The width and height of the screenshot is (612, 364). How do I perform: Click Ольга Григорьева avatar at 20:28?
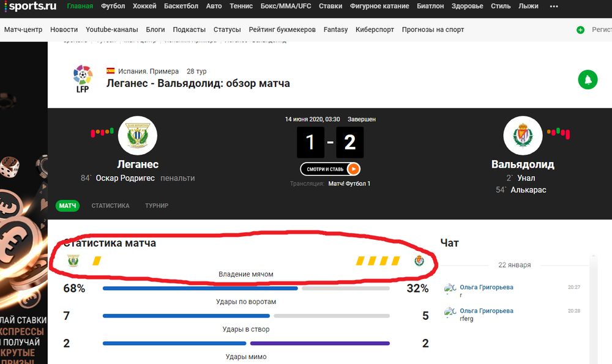tap(450, 312)
